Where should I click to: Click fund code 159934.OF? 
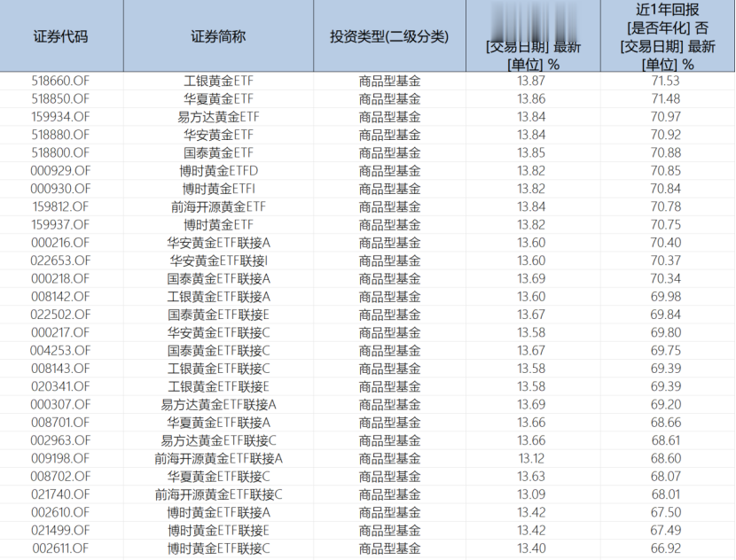60,117
